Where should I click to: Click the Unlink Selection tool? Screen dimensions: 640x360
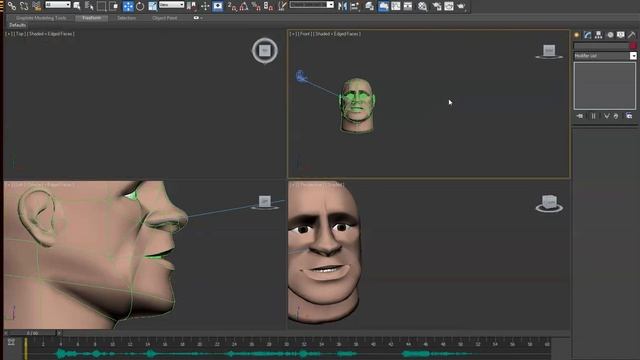[24, 6]
